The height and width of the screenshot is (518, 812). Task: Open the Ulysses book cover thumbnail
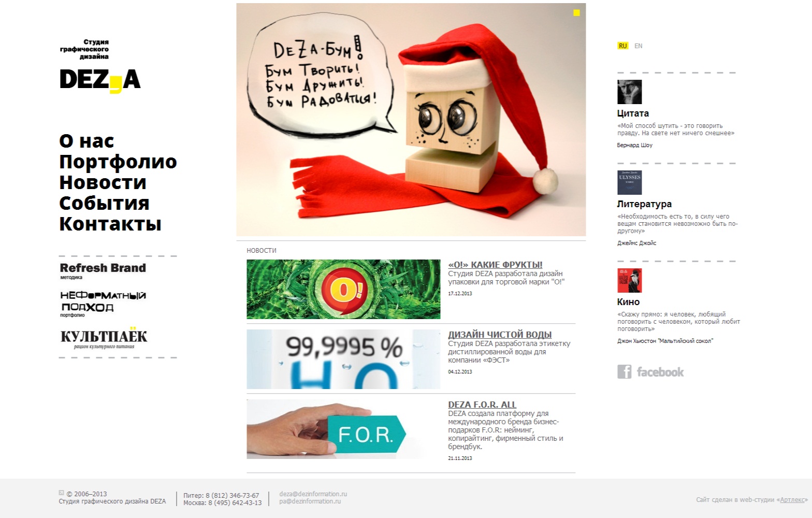point(629,182)
